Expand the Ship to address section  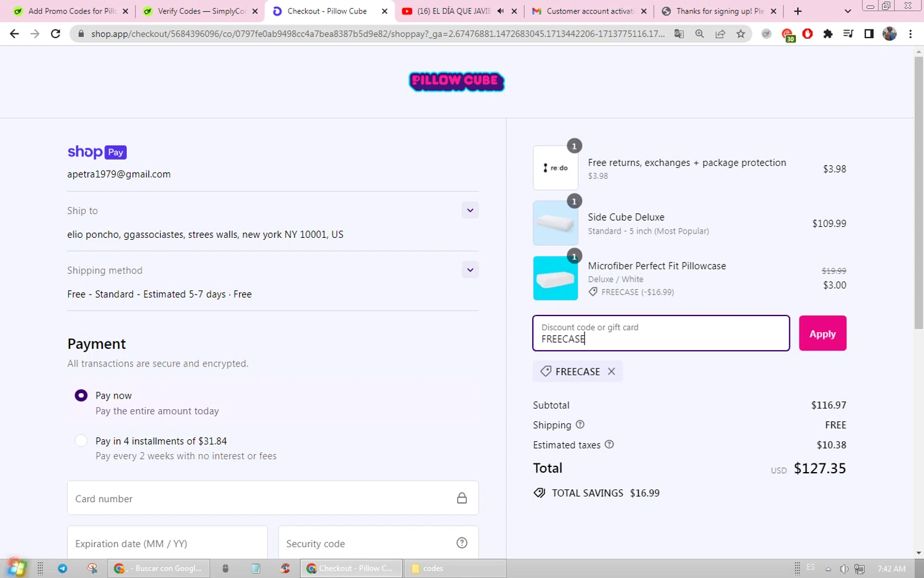tap(470, 210)
